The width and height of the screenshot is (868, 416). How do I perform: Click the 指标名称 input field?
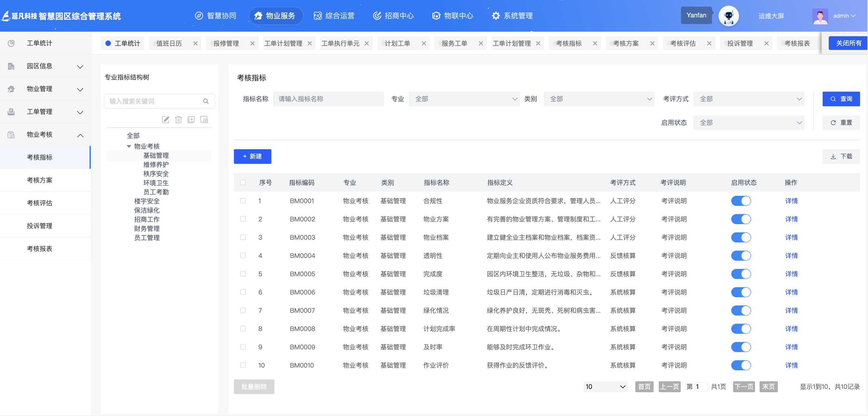click(x=328, y=99)
